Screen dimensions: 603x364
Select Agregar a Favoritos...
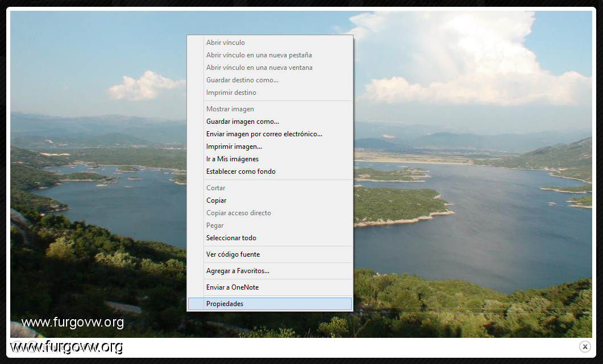point(270,271)
